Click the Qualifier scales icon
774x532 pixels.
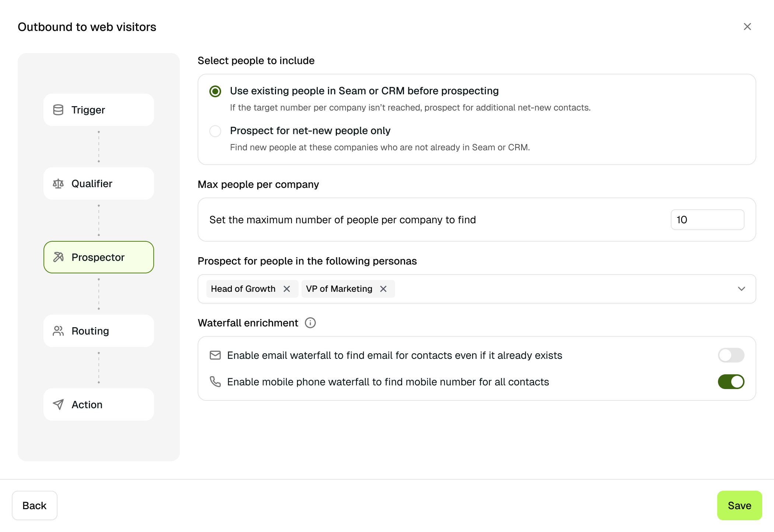[x=58, y=183]
